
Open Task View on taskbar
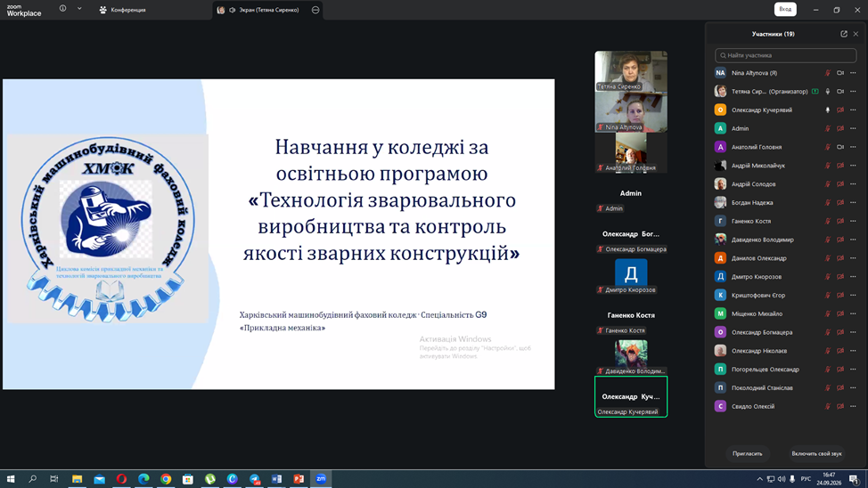pos(53,479)
